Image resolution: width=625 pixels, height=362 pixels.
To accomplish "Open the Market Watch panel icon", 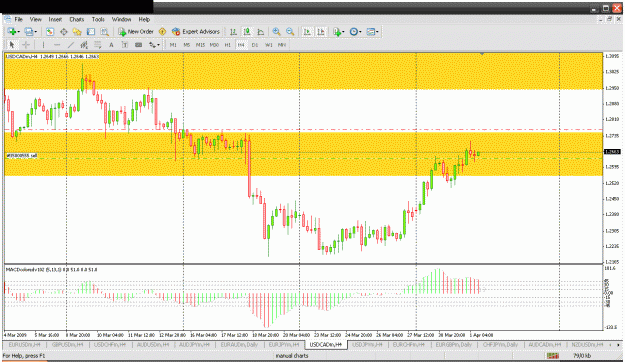I will tap(50, 31).
